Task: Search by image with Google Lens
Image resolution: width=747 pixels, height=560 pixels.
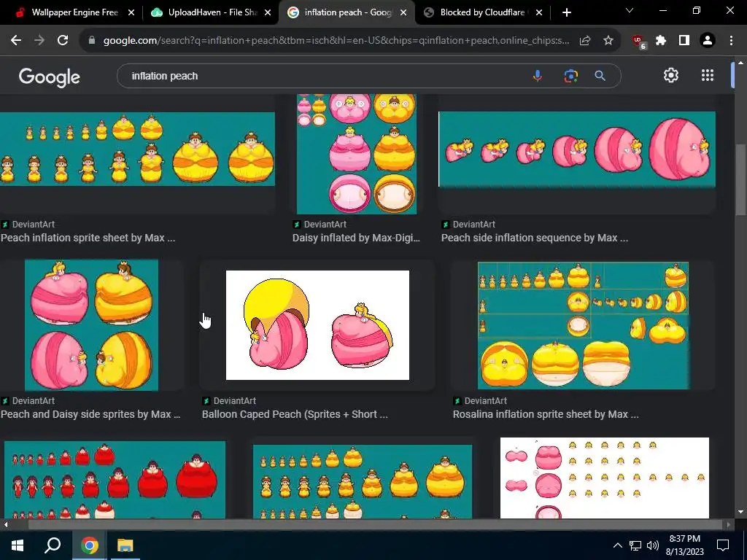Action: tap(570, 76)
